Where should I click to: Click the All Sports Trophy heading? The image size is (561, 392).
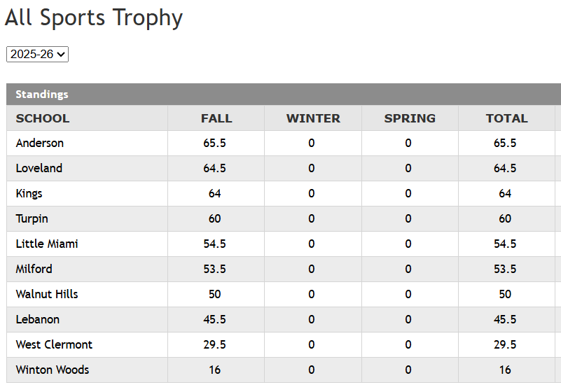(x=94, y=17)
